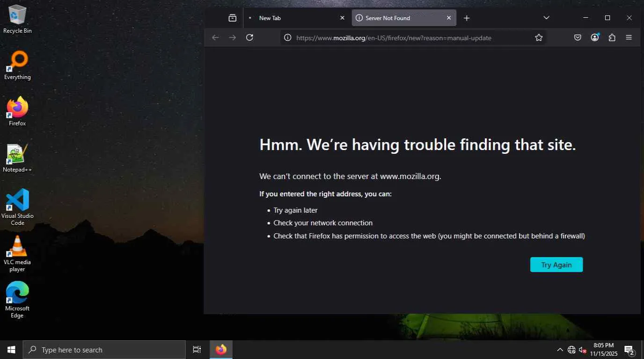The width and height of the screenshot is (644, 359).
Task: Click the Firefox taskbar button
Action: tap(221, 350)
